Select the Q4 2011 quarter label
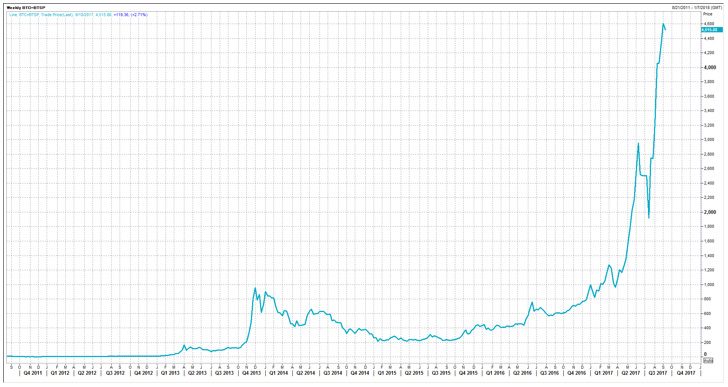Image resolution: width=728 pixels, height=387 pixels. point(32,373)
